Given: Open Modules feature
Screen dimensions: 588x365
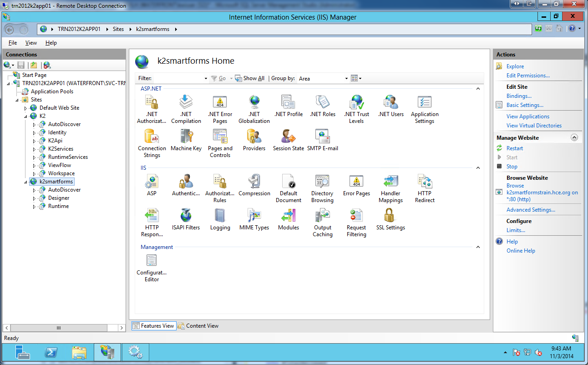Looking at the screenshot, I should [x=289, y=219].
